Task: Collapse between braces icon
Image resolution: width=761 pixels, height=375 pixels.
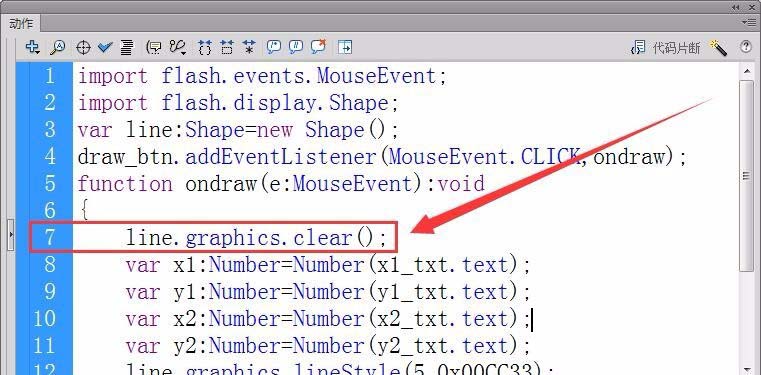Action: pyautogui.click(x=205, y=47)
